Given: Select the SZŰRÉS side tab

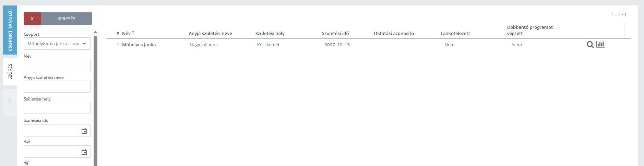Looking at the screenshot, I should 10,71.
